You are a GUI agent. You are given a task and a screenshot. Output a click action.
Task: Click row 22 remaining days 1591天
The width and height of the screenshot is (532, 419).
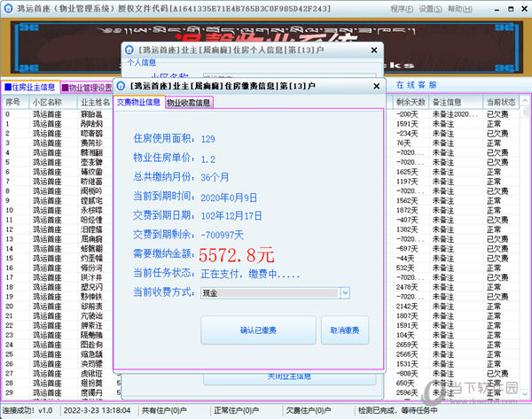coord(407,325)
